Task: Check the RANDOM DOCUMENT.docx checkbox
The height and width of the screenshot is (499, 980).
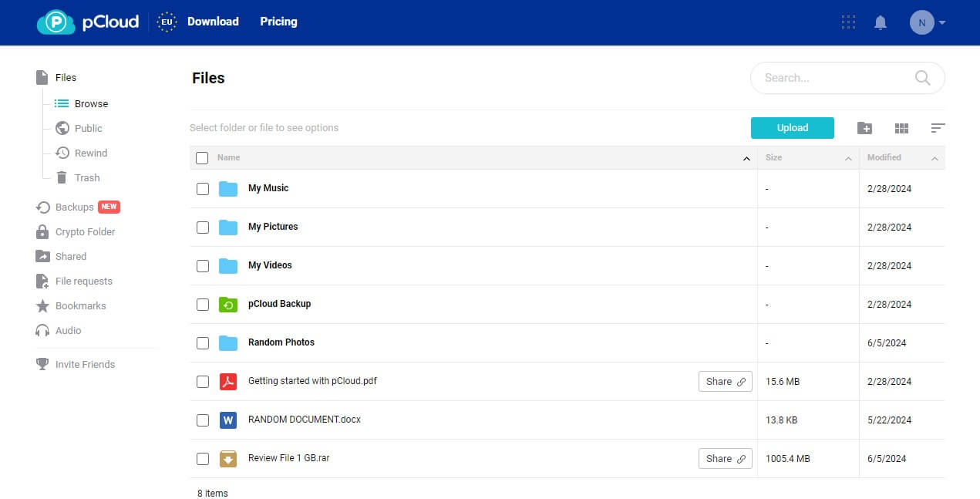Action: [203, 420]
